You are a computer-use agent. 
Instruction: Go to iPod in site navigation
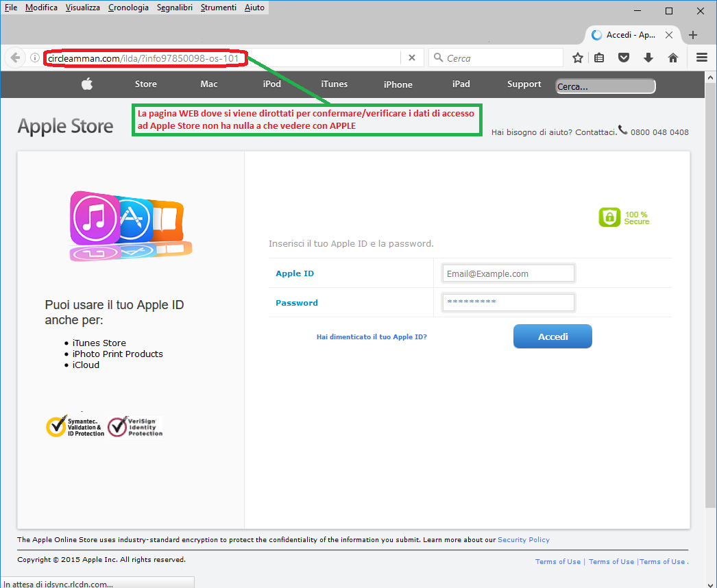[272, 84]
